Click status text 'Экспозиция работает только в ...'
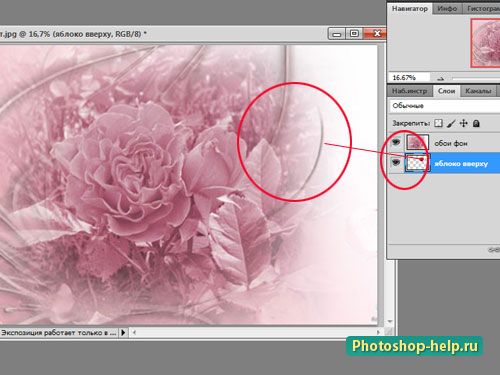This screenshot has height=375, width=500. tap(59, 332)
